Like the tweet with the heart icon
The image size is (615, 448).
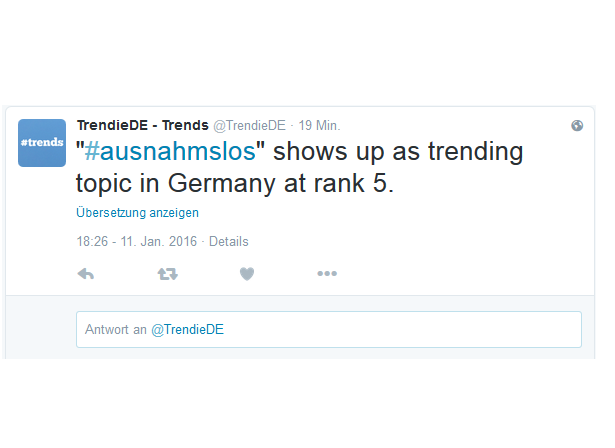coord(247,273)
